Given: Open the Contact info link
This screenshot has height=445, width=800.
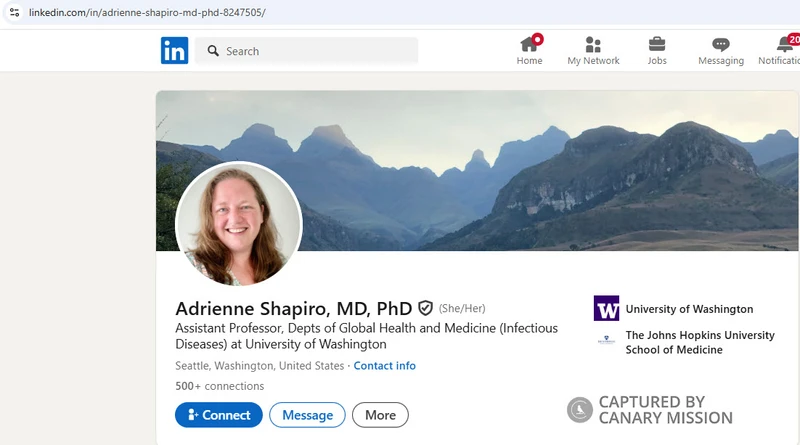Looking at the screenshot, I should 385,366.
